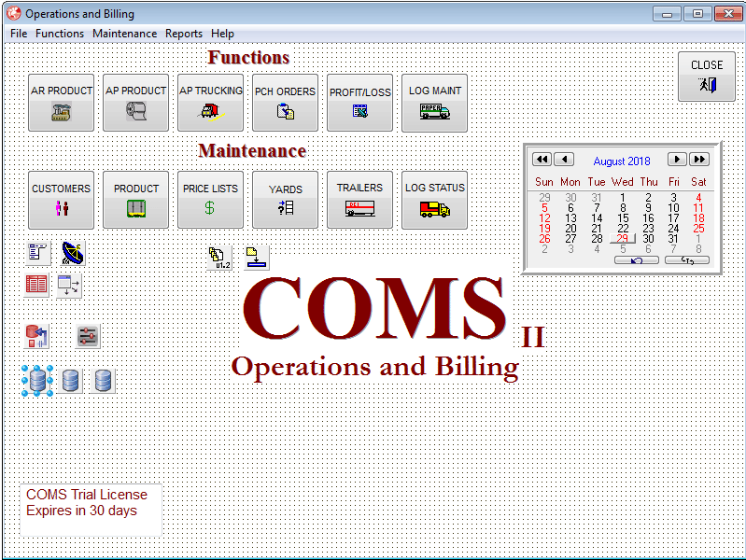Image resolution: width=746 pixels, height=560 pixels.
Task: Click the CLOSE exit-door button
Action: click(x=707, y=77)
